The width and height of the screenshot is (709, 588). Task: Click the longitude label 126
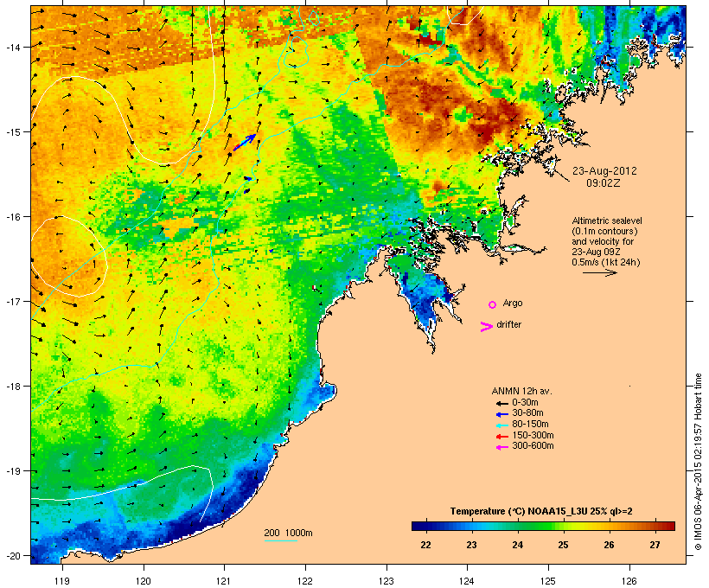tap(629, 581)
